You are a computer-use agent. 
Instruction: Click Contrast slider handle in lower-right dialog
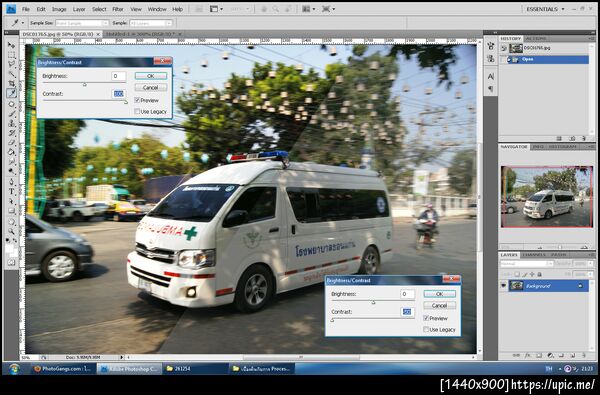[x=332, y=320]
